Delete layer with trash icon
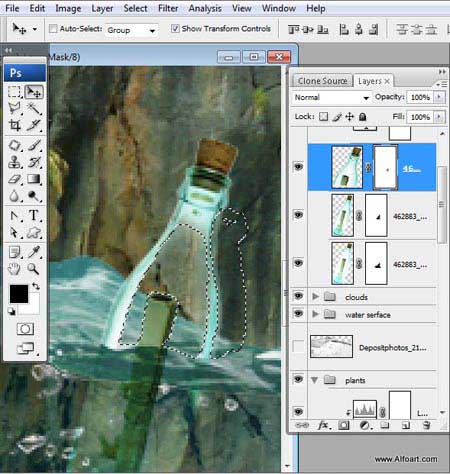Screen dimensions: 450x474 pyautogui.click(x=426, y=425)
